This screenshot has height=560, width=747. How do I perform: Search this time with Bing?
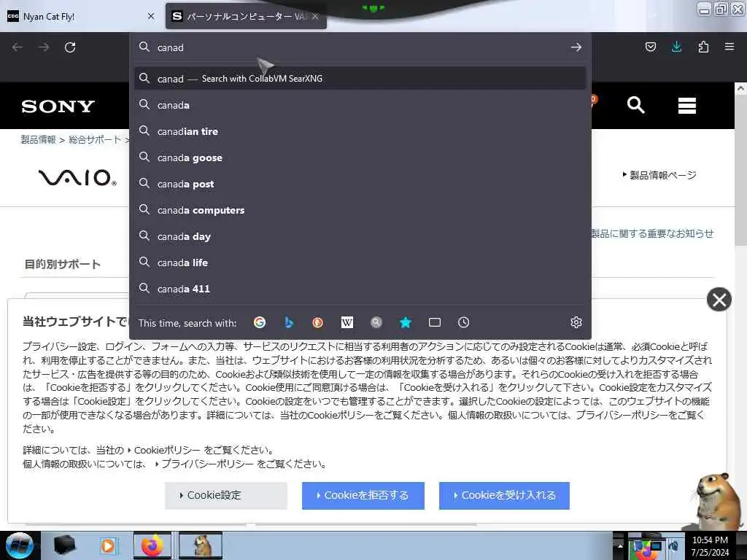(289, 322)
